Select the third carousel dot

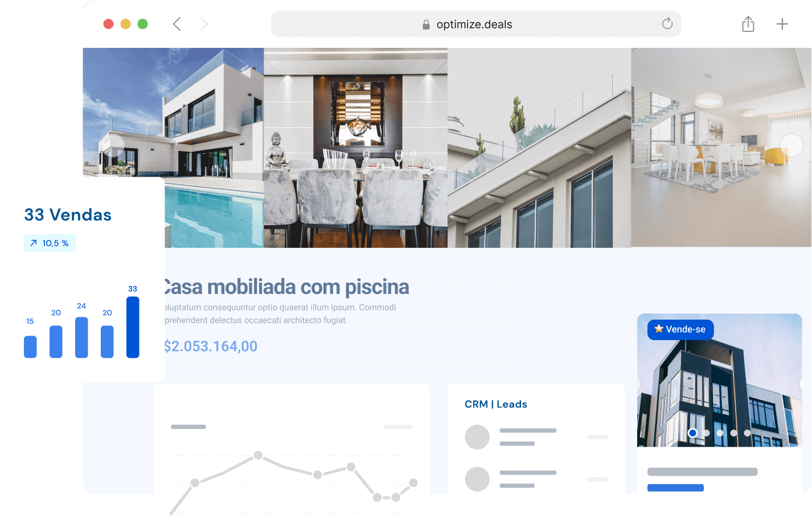tap(720, 433)
